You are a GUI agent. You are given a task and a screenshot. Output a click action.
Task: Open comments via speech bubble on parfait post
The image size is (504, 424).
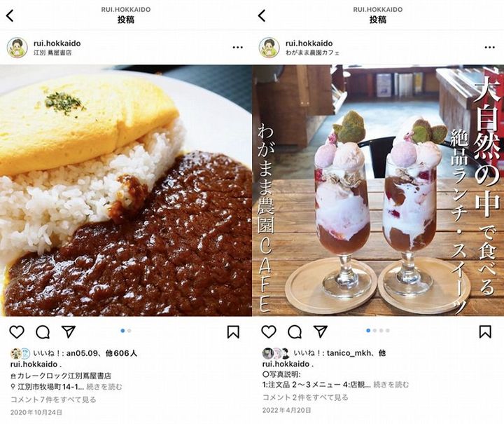pos(295,332)
